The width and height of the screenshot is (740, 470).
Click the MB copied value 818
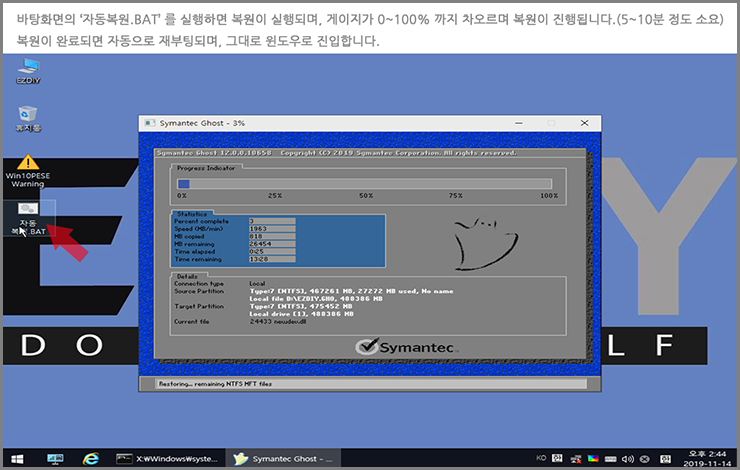point(272,236)
